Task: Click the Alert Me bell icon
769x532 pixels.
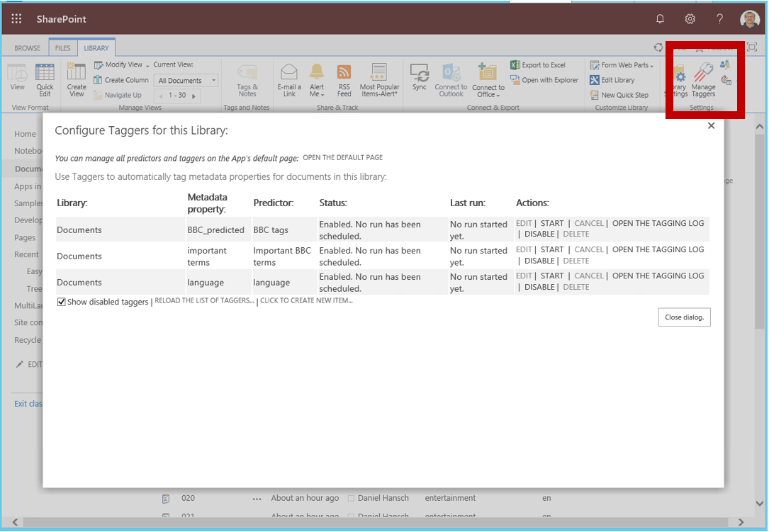Action: click(x=317, y=72)
